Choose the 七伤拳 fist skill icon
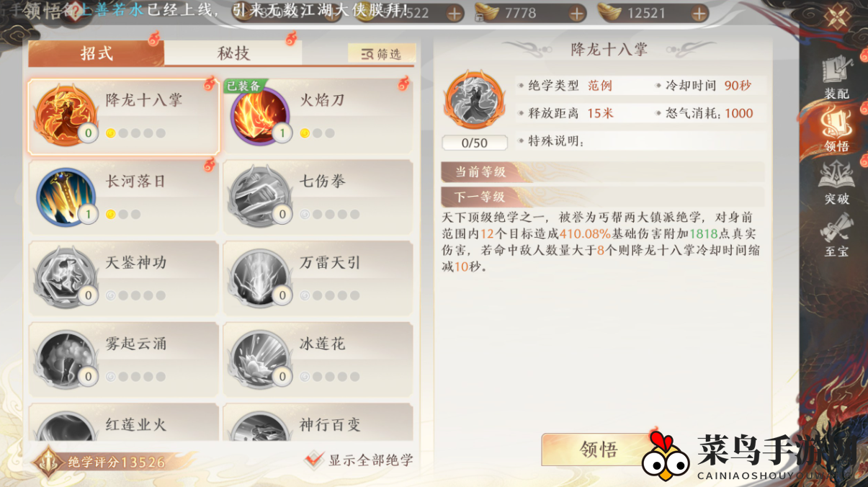The image size is (868, 487). pyautogui.click(x=258, y=197)
